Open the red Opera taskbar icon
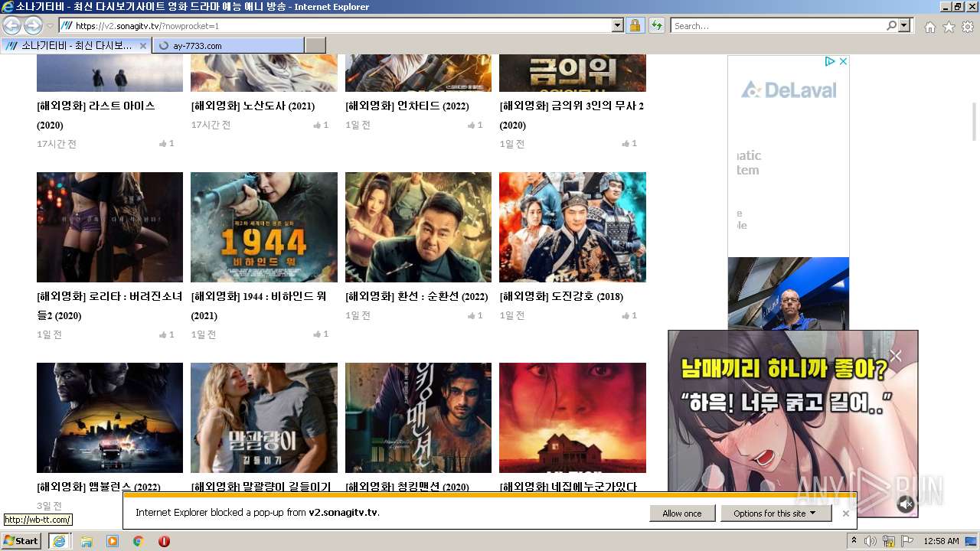 pos(164,541)
